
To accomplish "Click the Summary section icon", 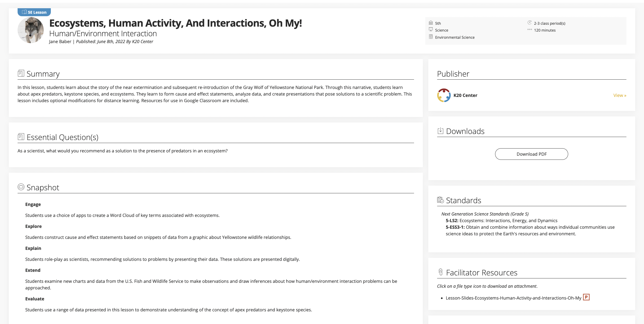I will 21,73.
